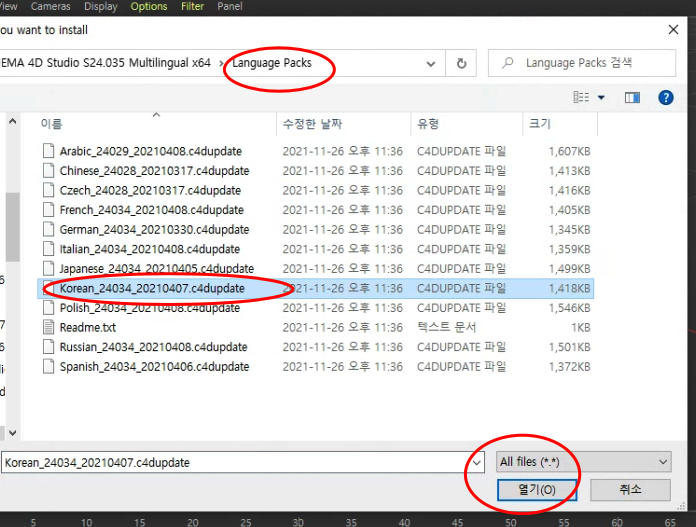Click the Spanish file's document icon
The height and width of the screenshot is (527, 696).
tap(48, 366)
